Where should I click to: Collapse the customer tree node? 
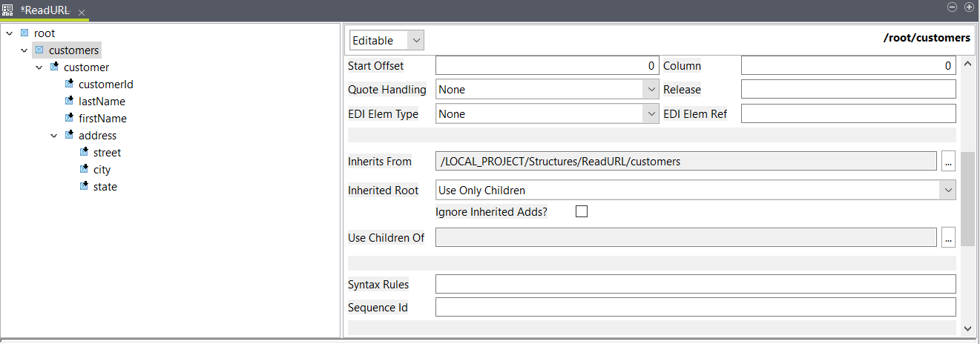39,67
